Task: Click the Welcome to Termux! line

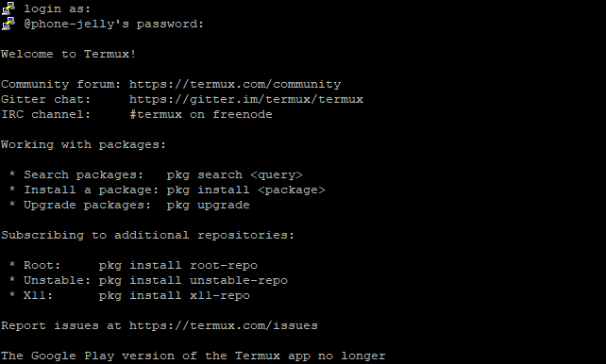Action: click(x=68, y=54)
